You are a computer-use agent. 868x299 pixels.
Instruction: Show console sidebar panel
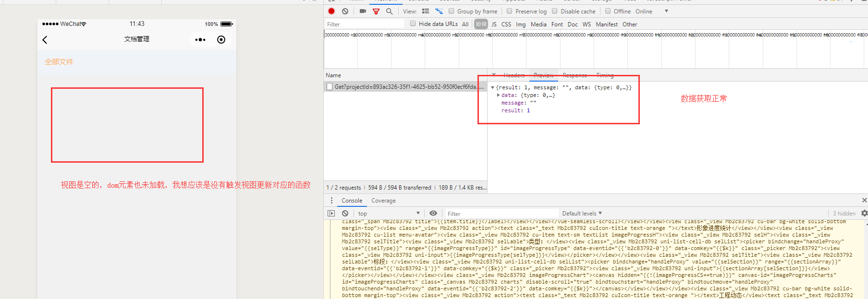[331, 214]
